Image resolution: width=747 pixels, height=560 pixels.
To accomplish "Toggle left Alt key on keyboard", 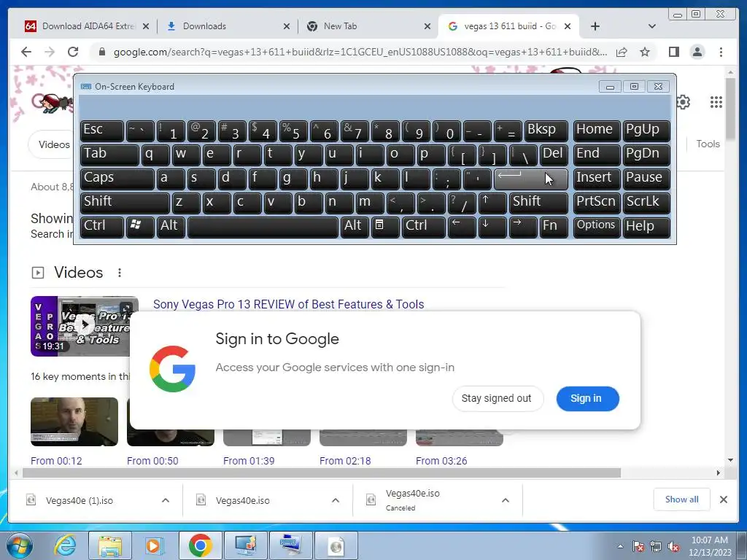I will coord(170,226).
